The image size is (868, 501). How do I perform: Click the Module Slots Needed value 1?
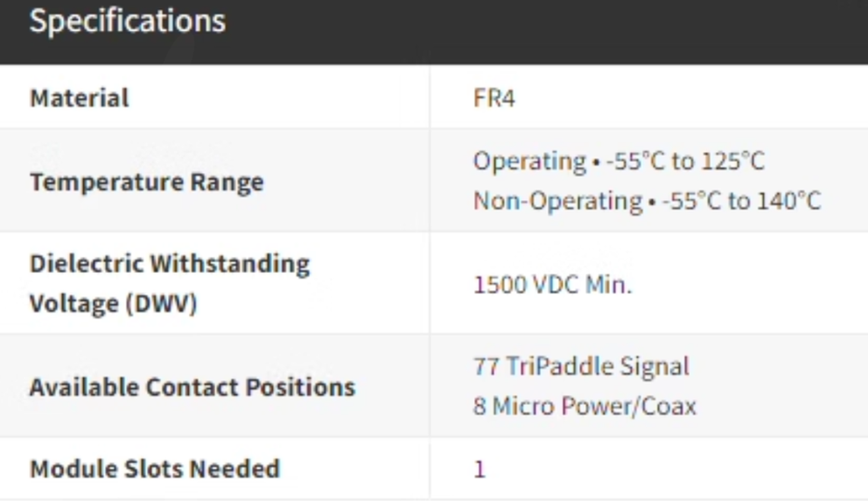(479, 468)
